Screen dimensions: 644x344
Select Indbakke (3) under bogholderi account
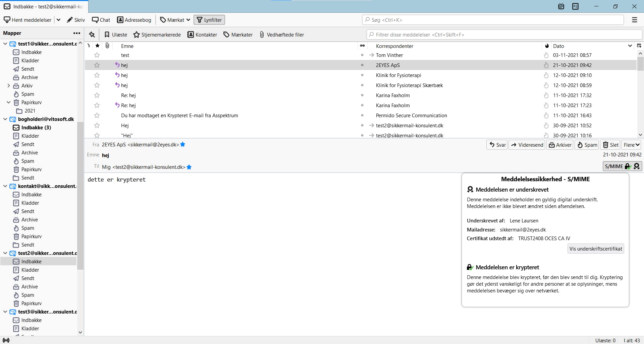click(36, 128)
